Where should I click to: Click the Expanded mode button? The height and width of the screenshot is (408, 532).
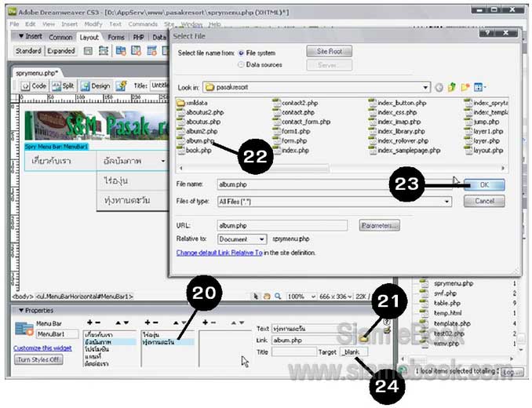(61, 51)
